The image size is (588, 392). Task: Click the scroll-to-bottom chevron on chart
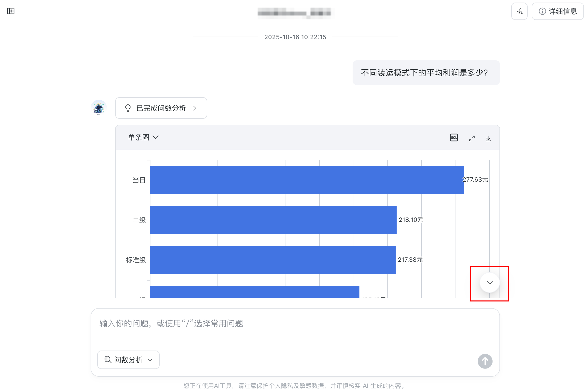[x=489, y=283]
